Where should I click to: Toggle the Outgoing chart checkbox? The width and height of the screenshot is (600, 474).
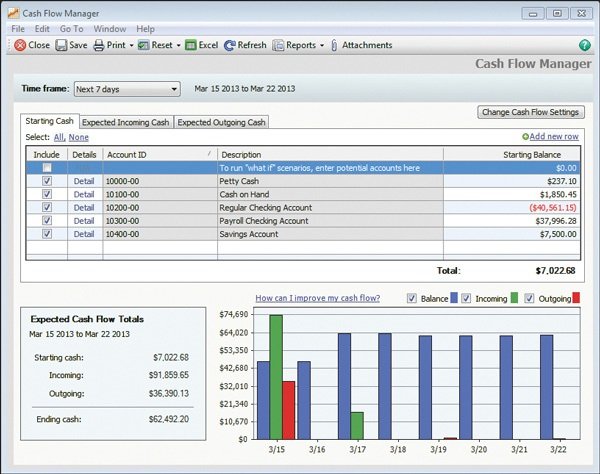[528, 297]
